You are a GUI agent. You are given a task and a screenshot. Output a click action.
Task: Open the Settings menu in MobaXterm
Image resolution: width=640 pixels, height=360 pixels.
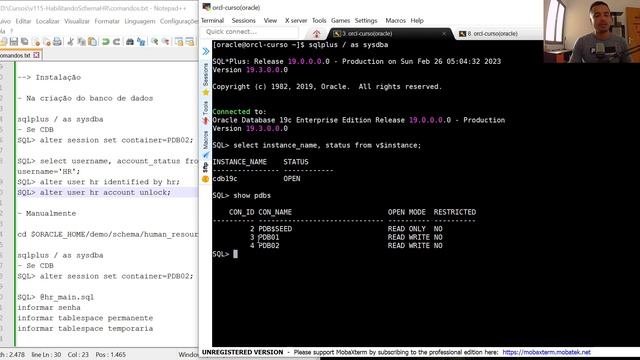point(366,20)
